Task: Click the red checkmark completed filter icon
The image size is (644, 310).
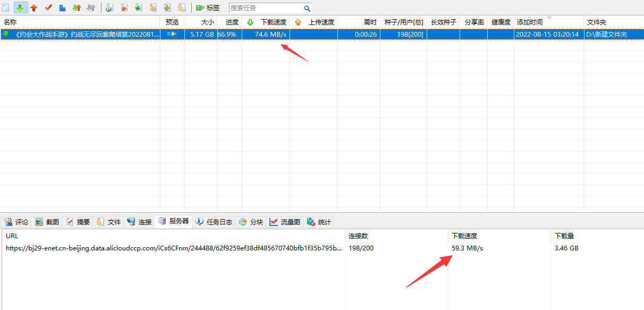Action: [48, 8]
